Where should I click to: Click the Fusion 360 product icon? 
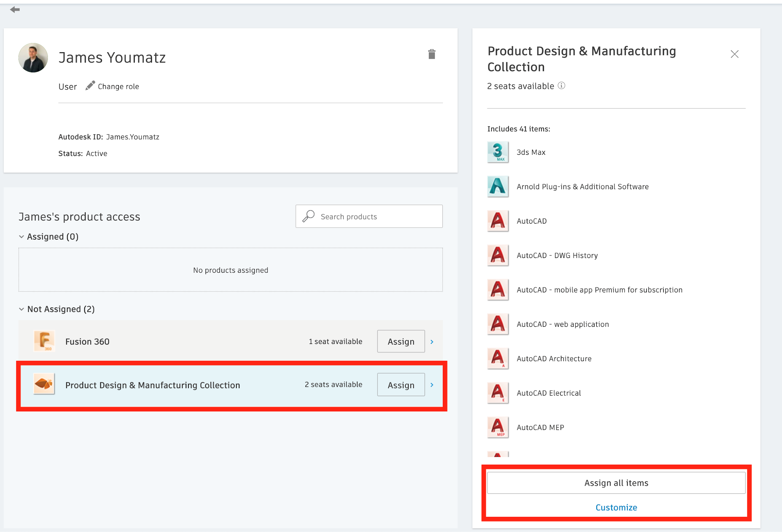44,341
